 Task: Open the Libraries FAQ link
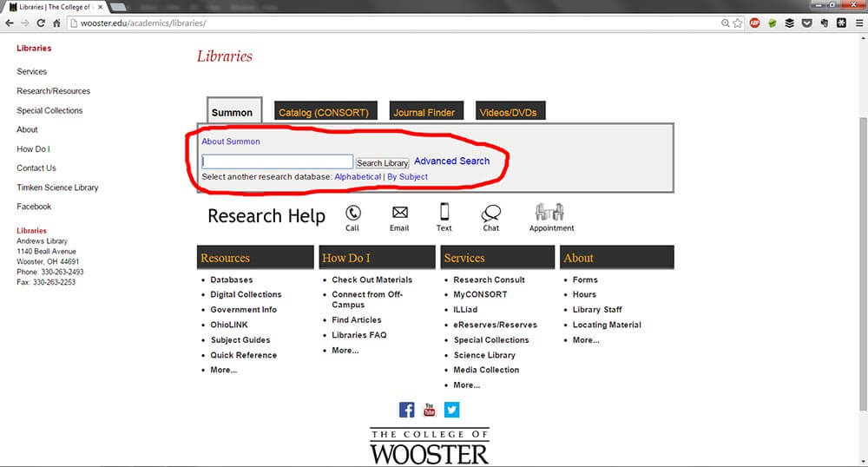359,335
